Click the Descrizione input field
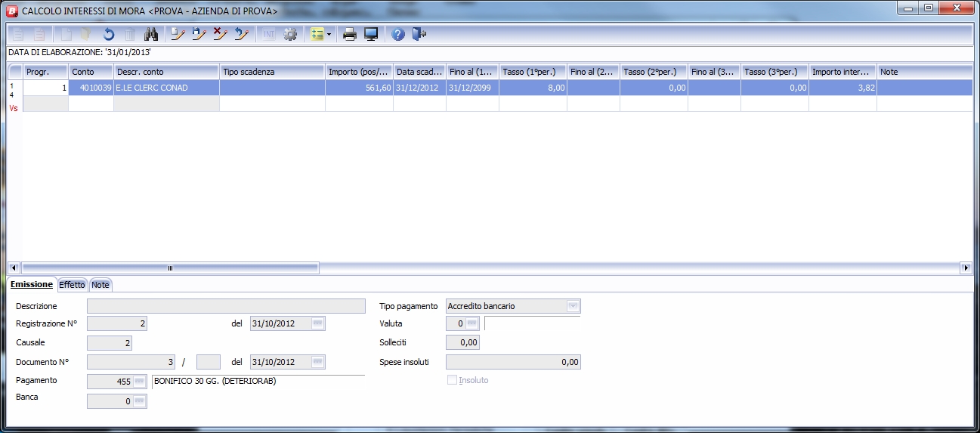The height and width of the screenshot is (433, 980). tap(226, 306)
